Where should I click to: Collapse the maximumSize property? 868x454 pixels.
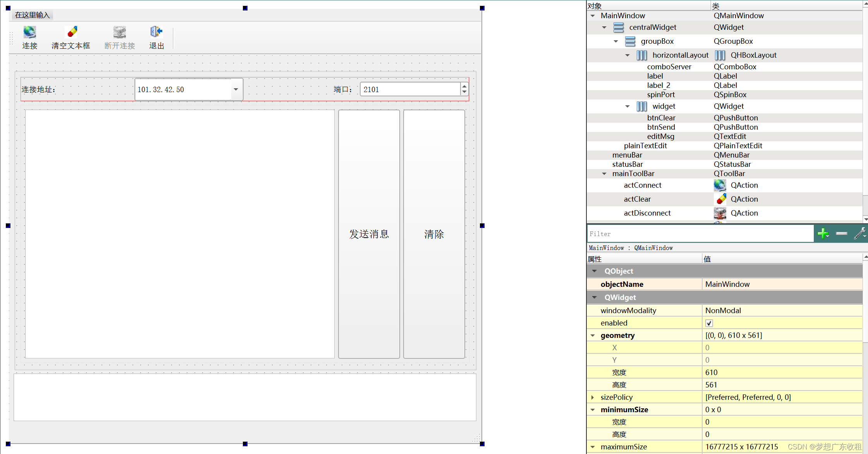tap(593, 447)
